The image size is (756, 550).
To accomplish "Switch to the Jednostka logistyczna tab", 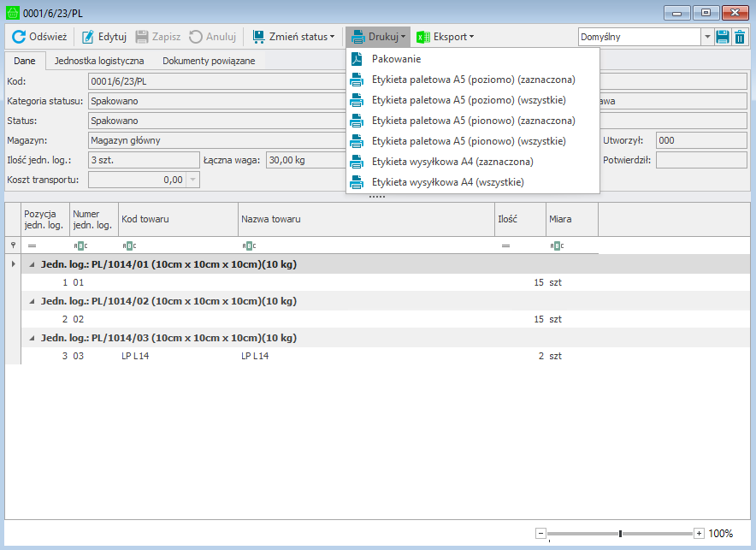I will (99, 61).
